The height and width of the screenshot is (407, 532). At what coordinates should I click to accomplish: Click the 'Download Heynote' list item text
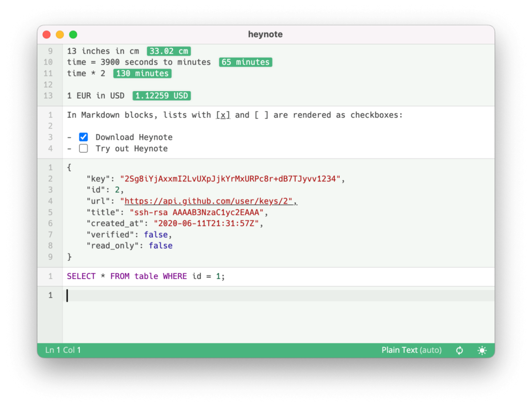[134, 137]
